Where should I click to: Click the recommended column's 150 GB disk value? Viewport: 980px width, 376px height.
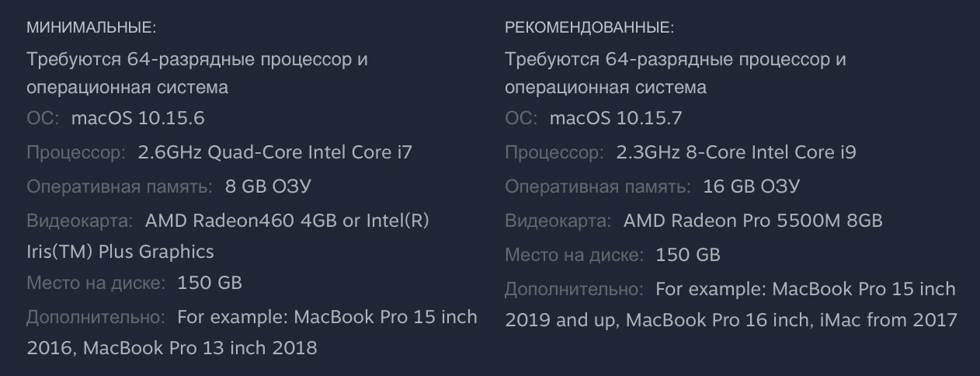coord(688,255)
